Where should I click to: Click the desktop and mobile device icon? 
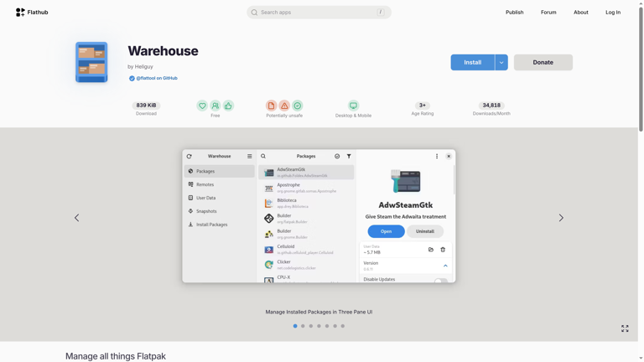click(353, 106)
